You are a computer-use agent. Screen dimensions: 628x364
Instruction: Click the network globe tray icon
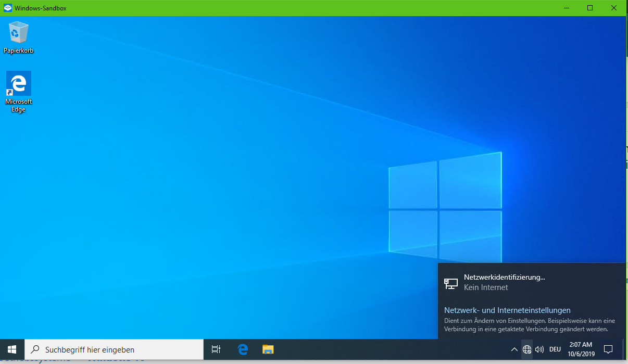point(526,349)
